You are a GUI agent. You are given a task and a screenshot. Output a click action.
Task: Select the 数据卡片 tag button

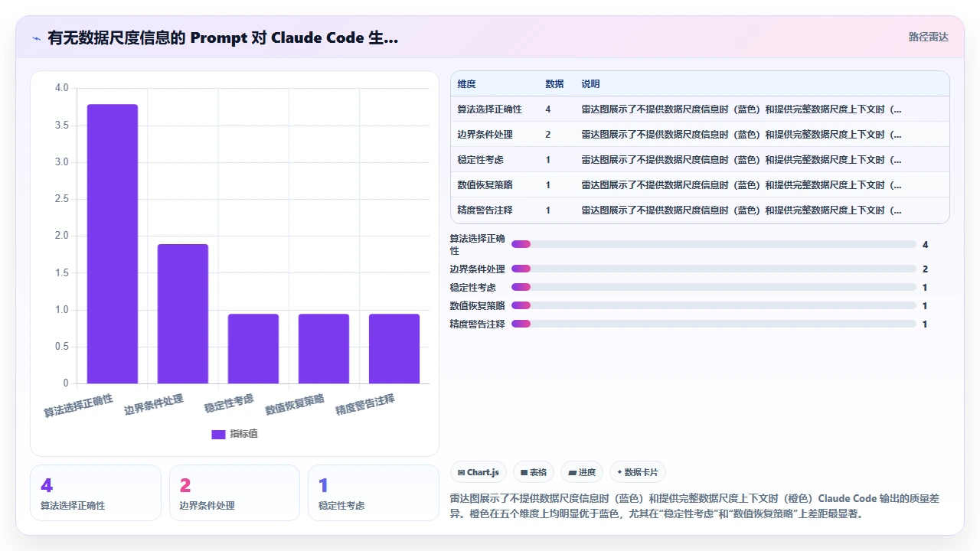tap(637, 472)
